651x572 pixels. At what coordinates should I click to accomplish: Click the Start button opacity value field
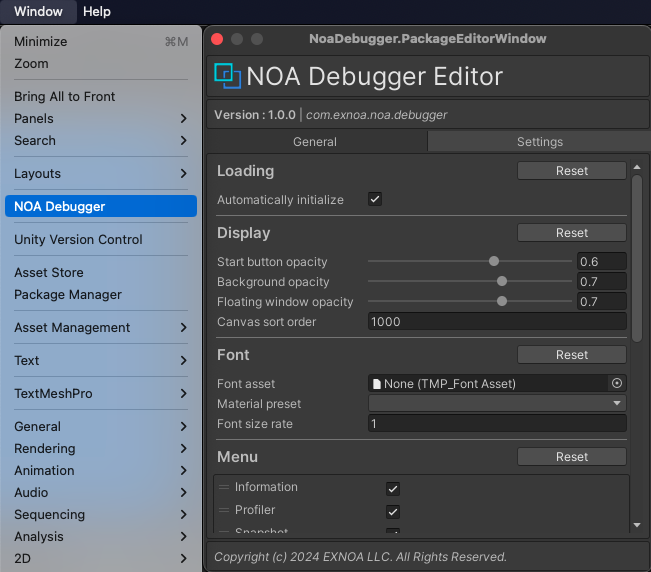click(602, 262)
